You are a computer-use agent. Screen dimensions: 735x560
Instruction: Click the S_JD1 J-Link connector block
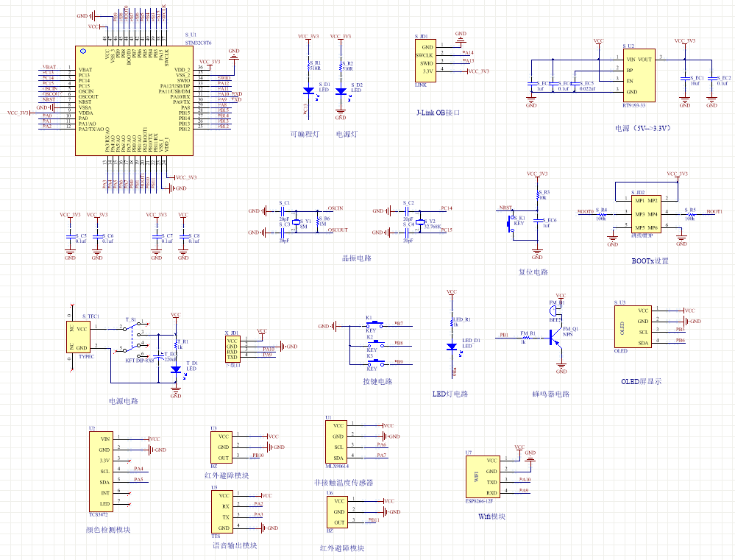[427, 59]
